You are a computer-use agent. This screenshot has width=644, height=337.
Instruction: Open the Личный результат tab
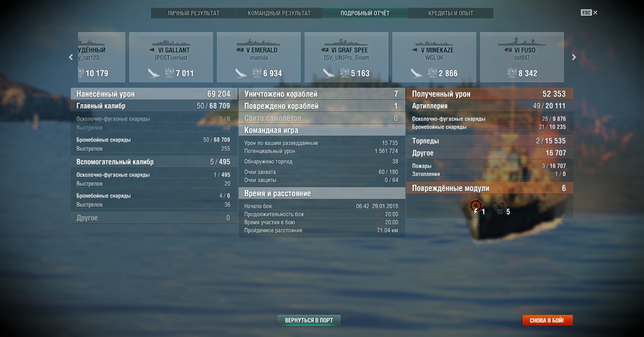pyautogui.click(x=194, y=13)
